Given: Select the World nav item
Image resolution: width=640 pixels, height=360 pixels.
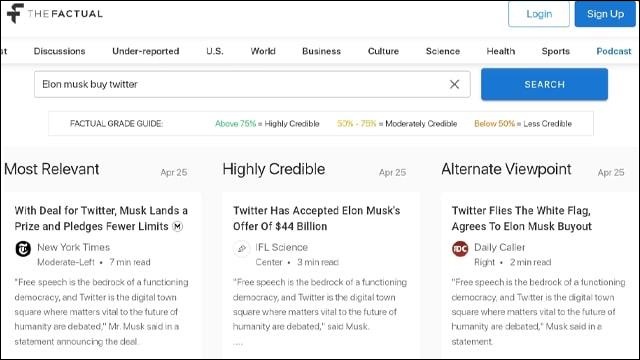Looking at the screenshot, I should pos(263,51).
